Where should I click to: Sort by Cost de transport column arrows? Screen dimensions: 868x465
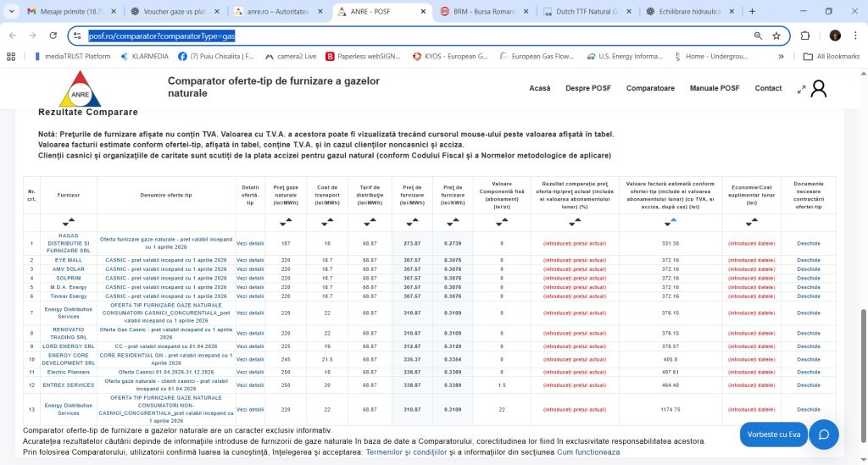coord(327,222)
